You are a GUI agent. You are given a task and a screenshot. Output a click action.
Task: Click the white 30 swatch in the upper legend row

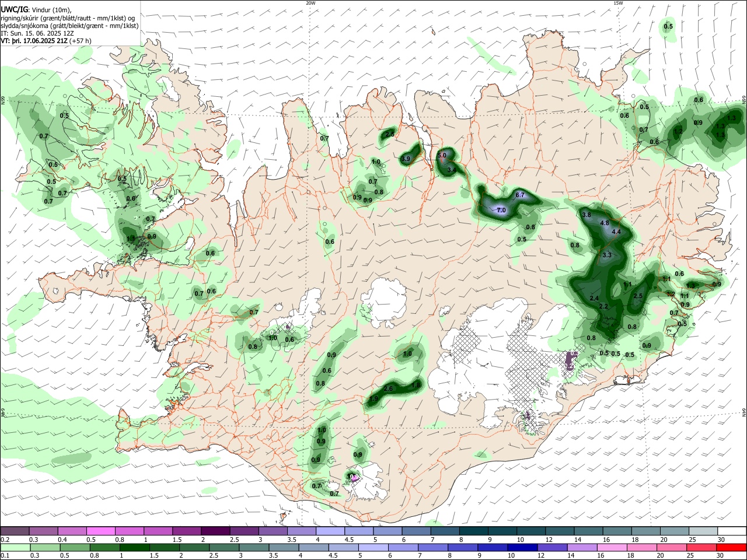pos(731,531)
